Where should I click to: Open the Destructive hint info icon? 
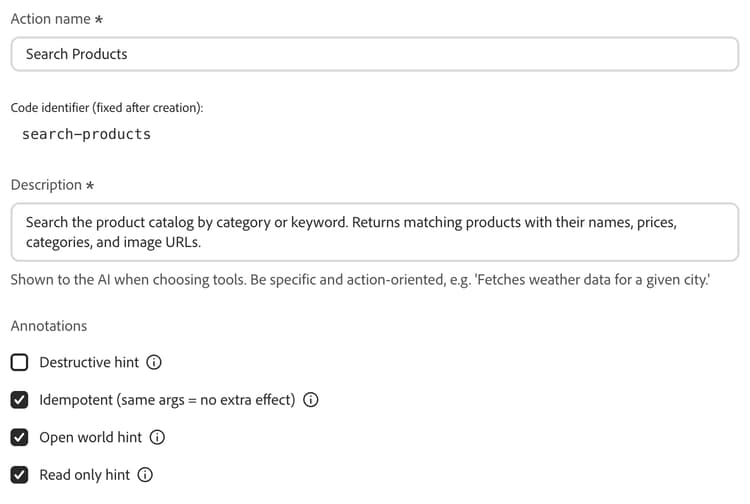(x=154, y=362)
